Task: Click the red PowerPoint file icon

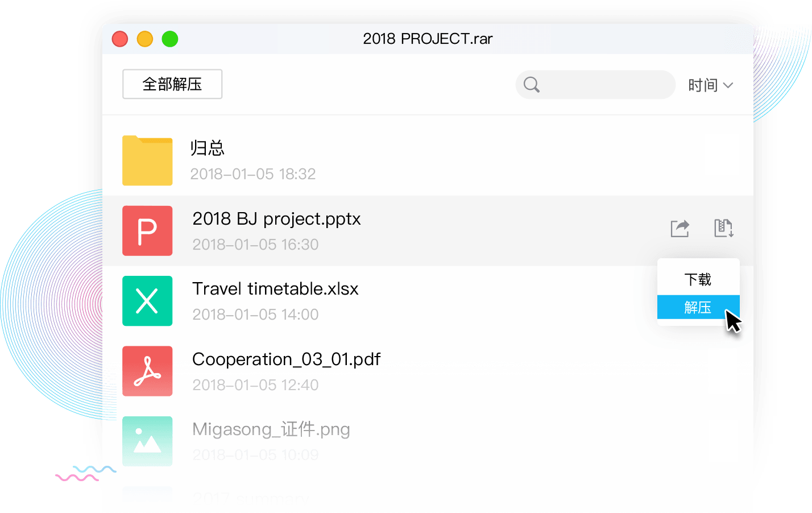Action: (x=147, y=231)
